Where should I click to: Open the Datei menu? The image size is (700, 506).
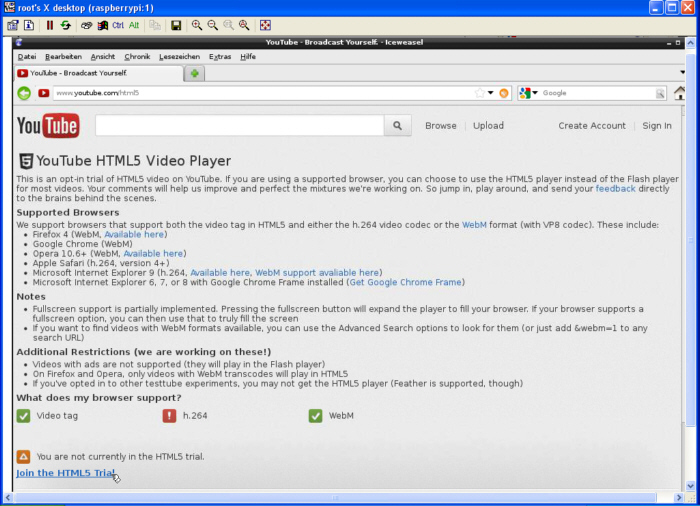(27, 57)
